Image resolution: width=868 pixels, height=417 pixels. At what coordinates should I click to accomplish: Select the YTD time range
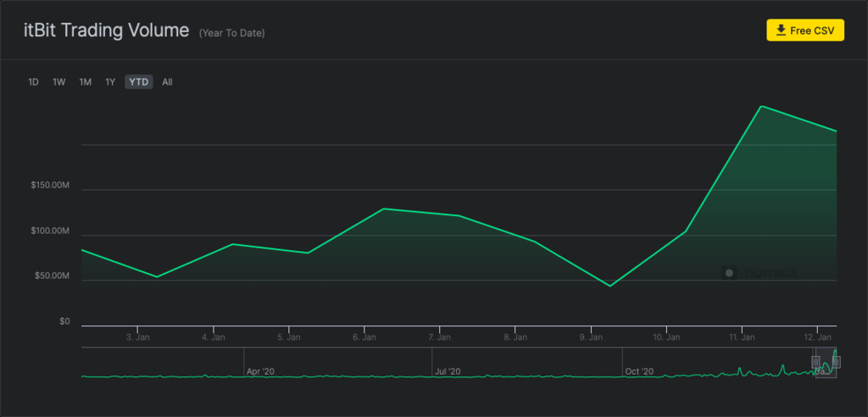click(x=139, y=82)
